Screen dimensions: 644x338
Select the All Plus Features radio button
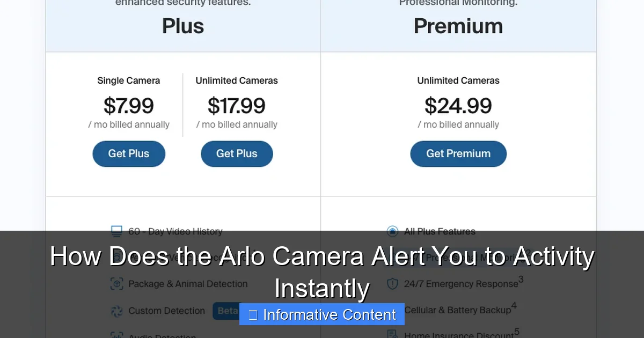(392, 231)
